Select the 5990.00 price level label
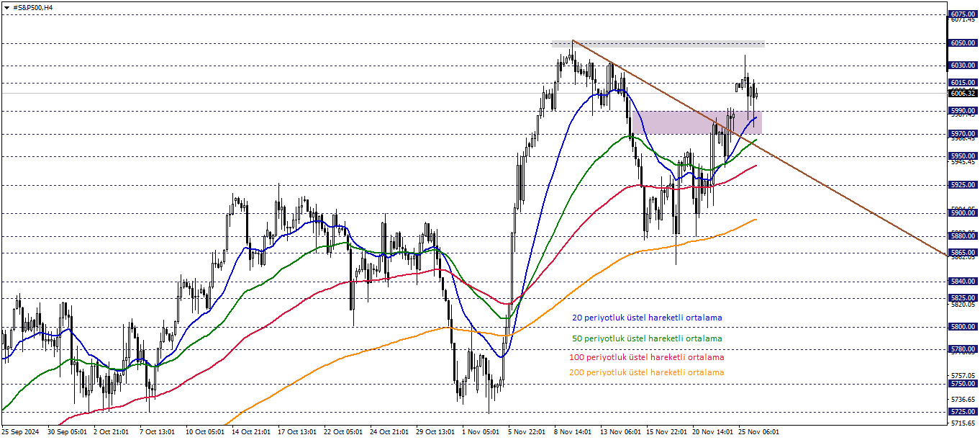Screen dimensions: 980x440 (x=963, y=111)
